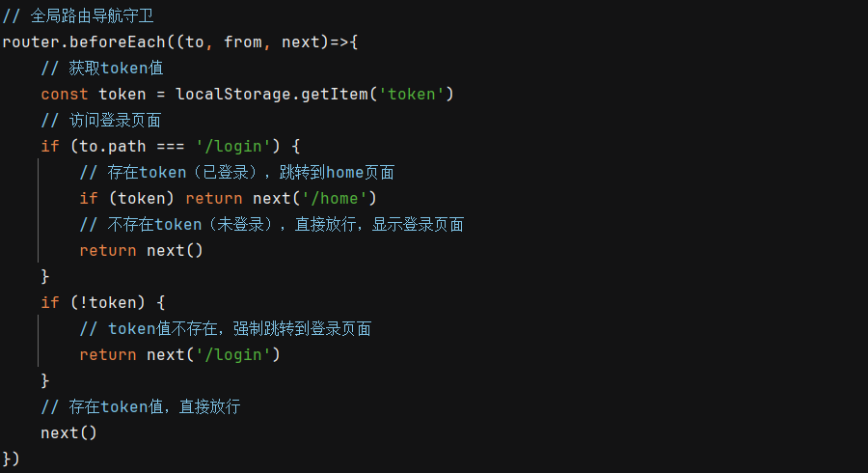Click the final standalone next() call
This screenshot has width=868, height=473.
pos(68,432)
